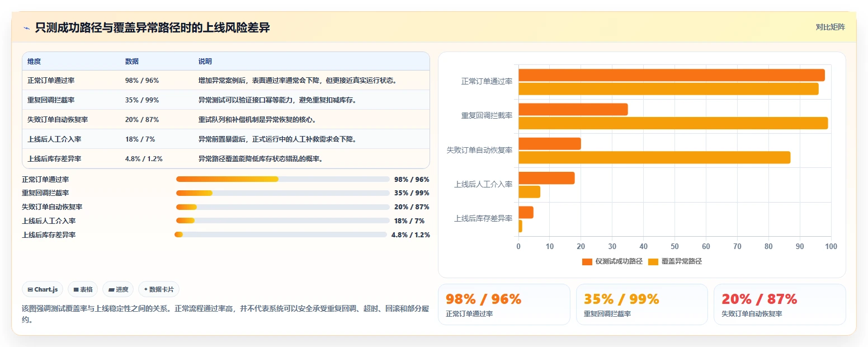The height and width of the screenshot is (347, 868).
Task: Click chart y-axis label 失败订单自动恢复率
Action: point(480,150)
